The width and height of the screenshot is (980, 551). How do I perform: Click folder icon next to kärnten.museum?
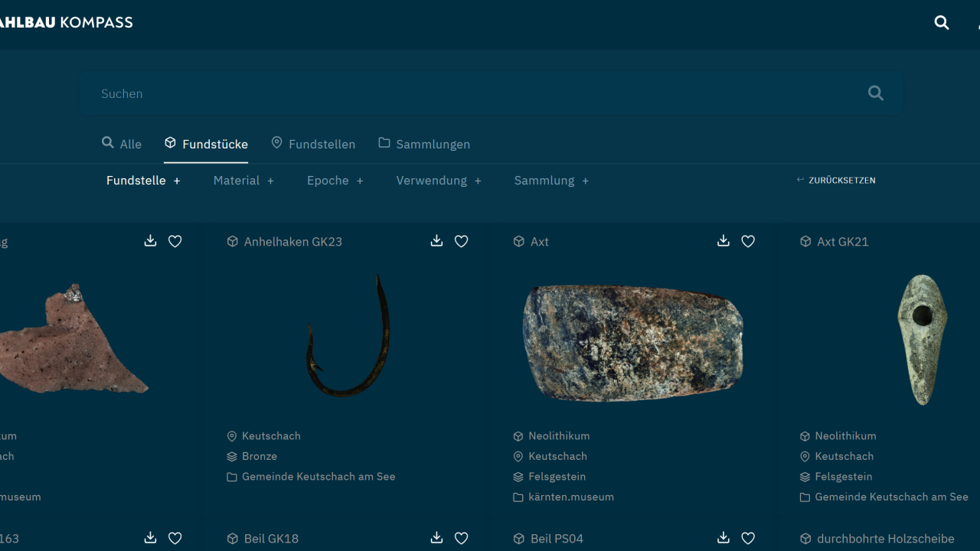[518, 497]
